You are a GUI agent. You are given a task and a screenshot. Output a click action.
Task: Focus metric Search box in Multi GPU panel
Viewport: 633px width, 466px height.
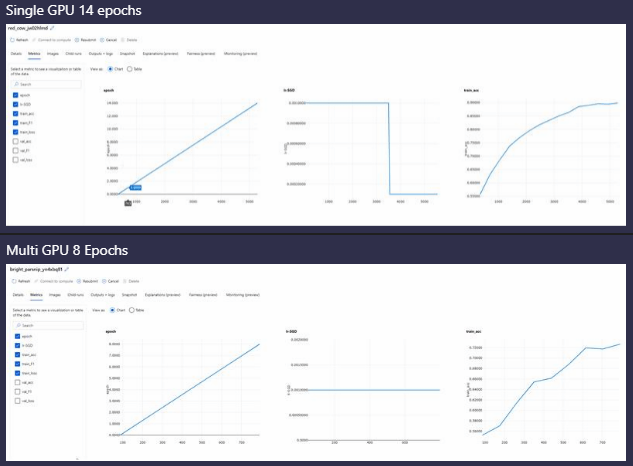point(48,325)
